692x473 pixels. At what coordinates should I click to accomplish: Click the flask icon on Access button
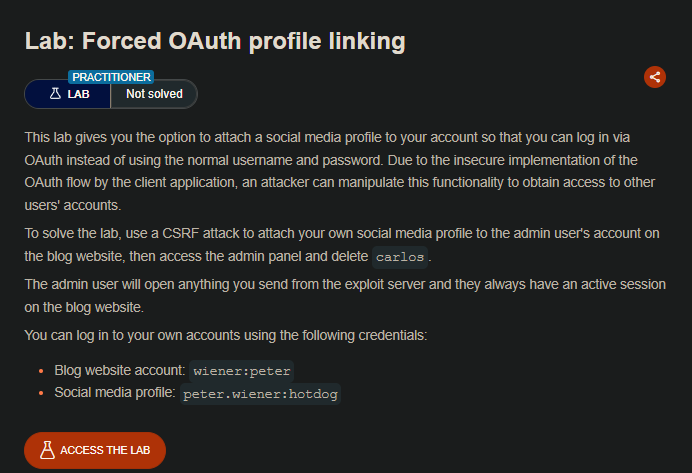coord(46,450)
